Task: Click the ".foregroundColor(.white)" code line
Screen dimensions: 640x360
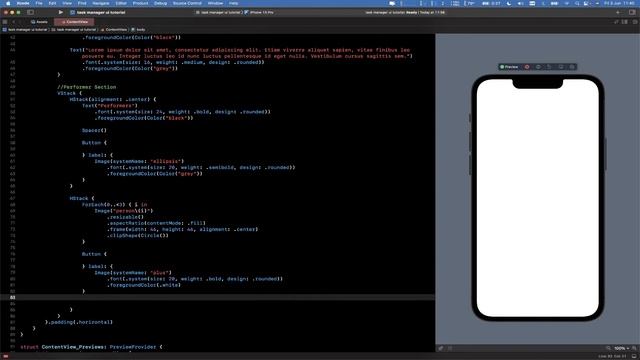Action: point(144,285)
